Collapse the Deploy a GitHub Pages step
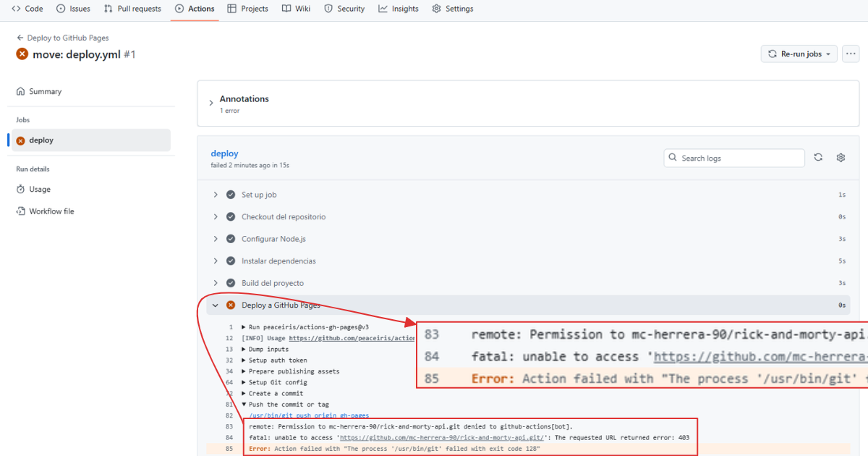 [x=216, y=305]
